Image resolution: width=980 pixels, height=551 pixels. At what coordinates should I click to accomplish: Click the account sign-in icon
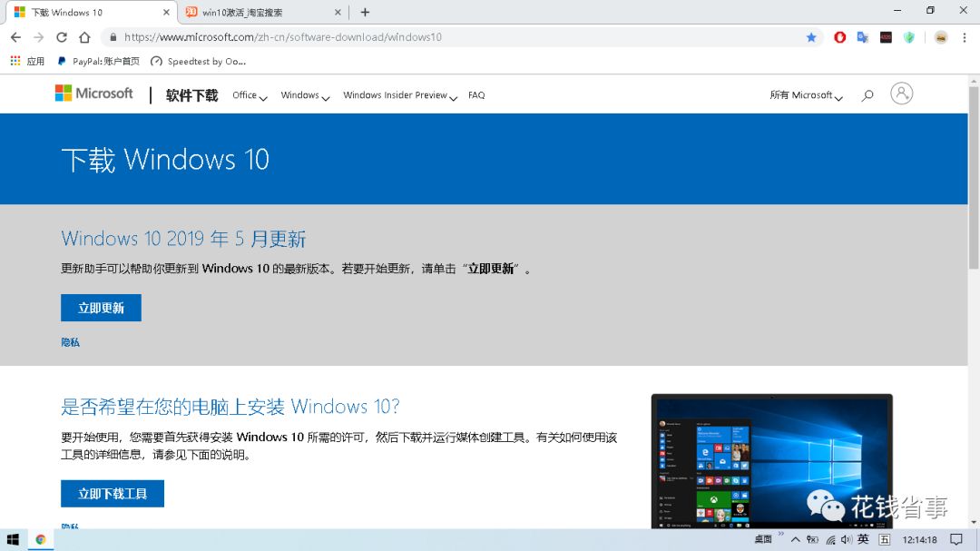click(x=901, y=93)
